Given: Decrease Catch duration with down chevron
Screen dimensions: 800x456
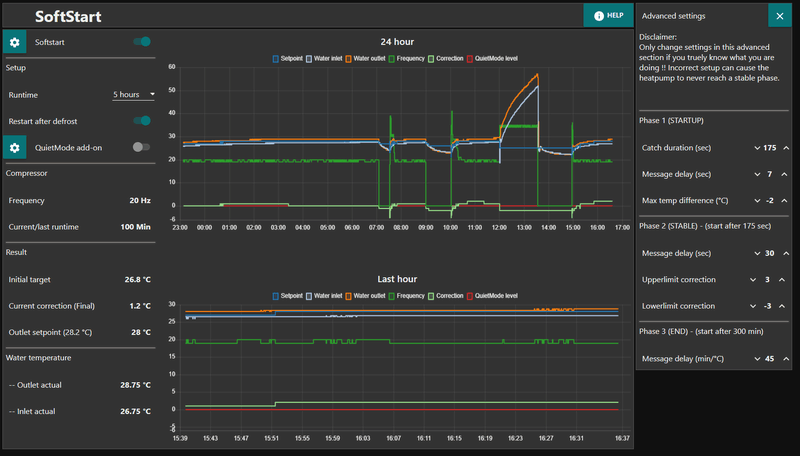Looking at the screenshot, I should coord(757,148).
